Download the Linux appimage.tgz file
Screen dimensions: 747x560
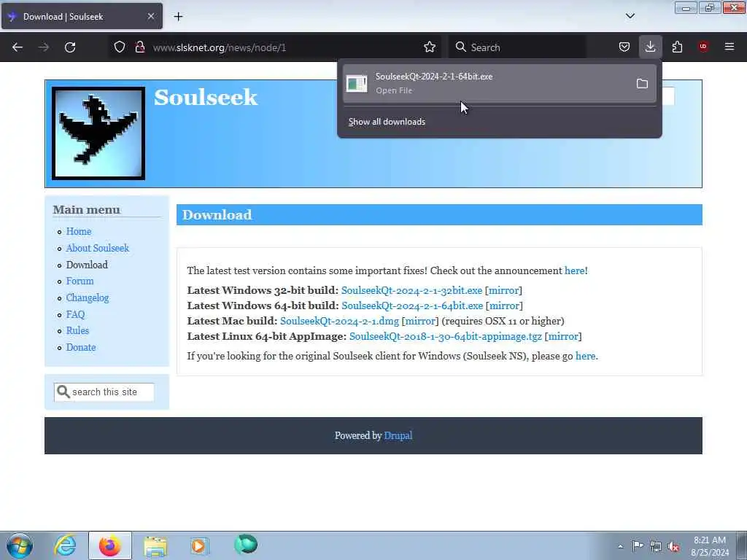[446, 336]
